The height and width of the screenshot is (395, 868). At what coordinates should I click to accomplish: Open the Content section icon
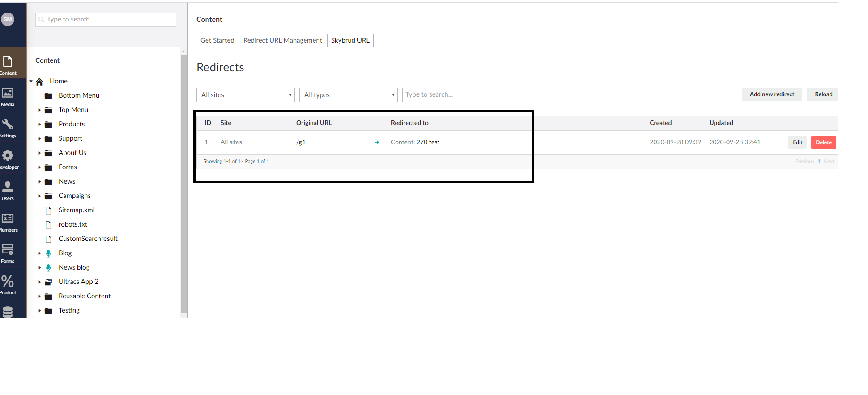coord(8,62)
